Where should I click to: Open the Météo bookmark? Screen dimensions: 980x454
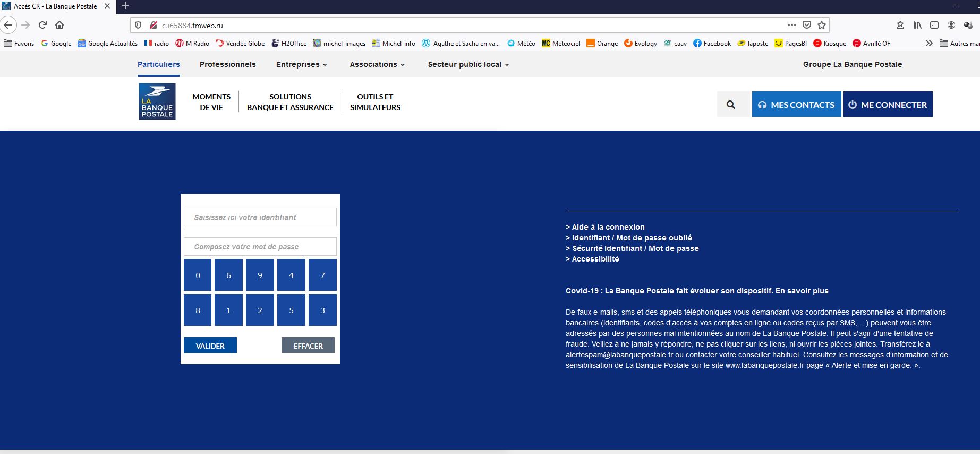(521, 43)
